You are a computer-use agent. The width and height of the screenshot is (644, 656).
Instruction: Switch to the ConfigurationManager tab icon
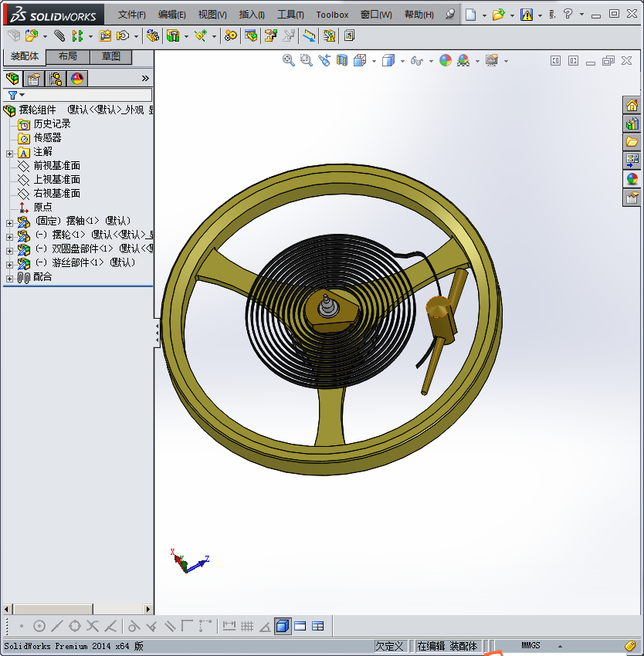56,79
